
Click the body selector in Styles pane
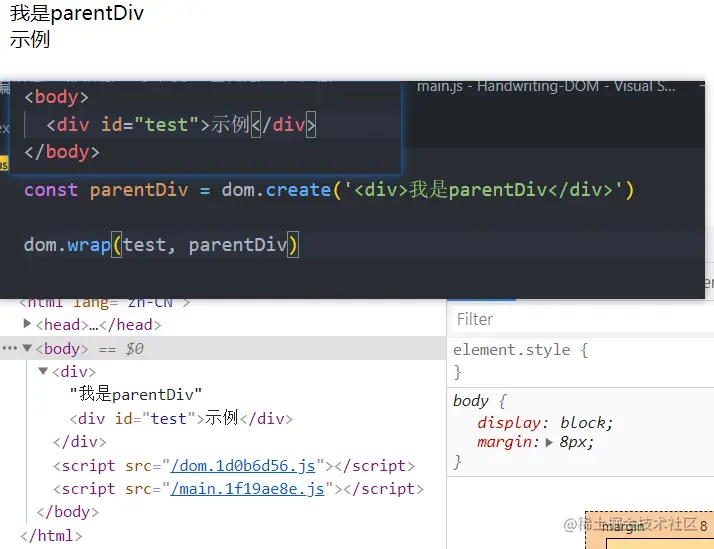pos(471,401)
